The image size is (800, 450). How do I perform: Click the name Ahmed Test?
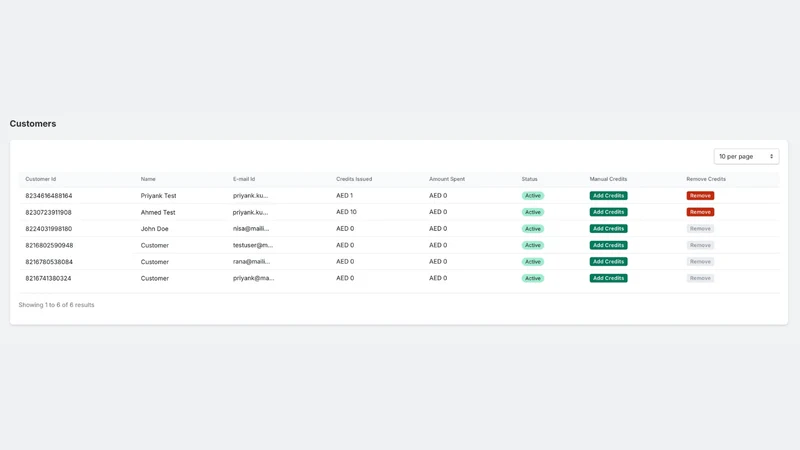pos(158,212)
